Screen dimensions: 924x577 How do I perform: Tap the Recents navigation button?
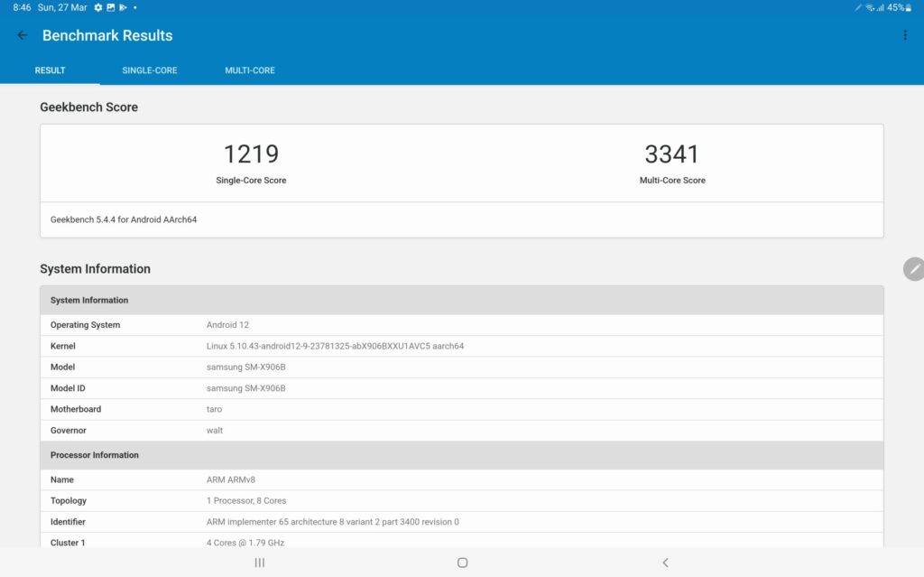259,562
